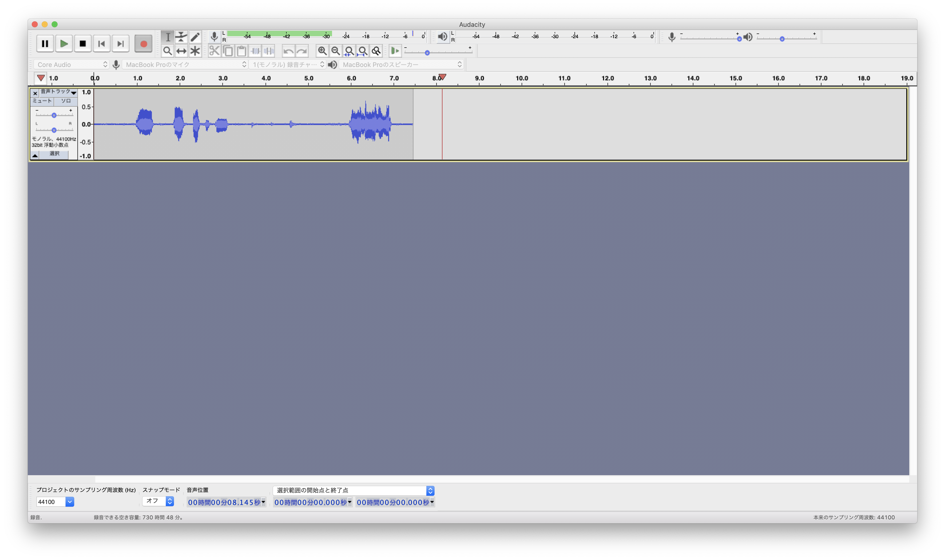Skip to start of project
This screenshot has width=945, height=560.
[x=101, y=44]
